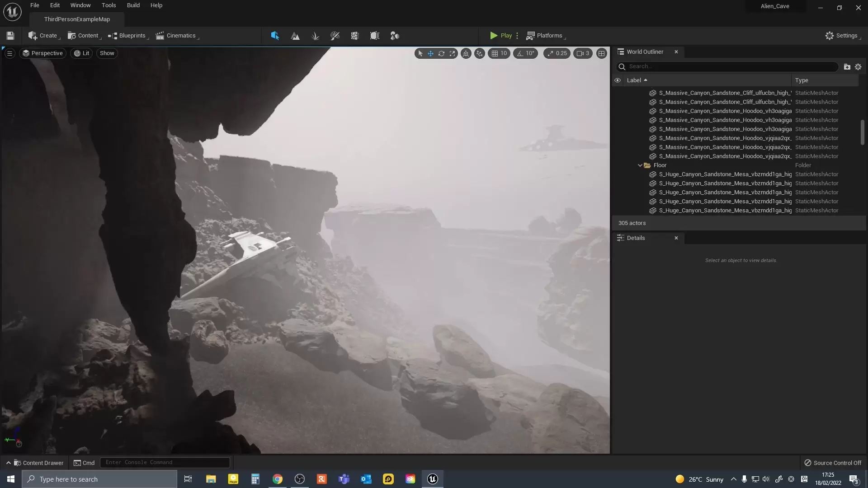Toggle the outliner visibility eye column
The height and width of the screenshot is (488, 868).
[x=618, y=80]
